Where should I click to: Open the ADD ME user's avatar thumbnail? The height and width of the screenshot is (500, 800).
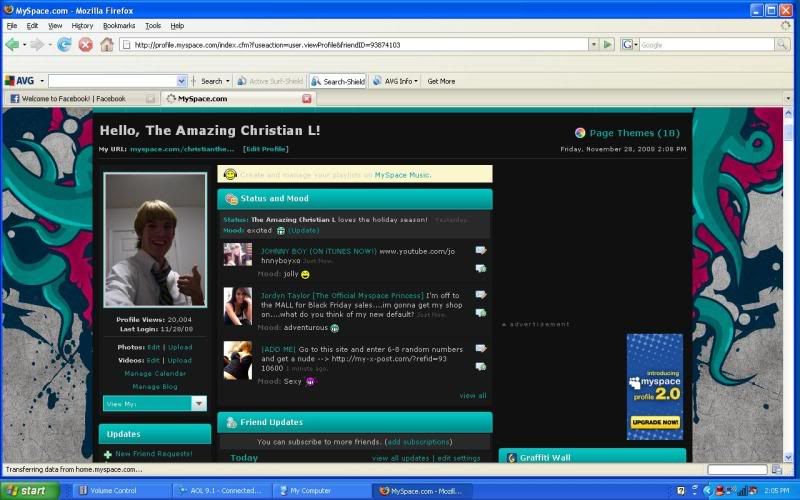[x=238, y=360]
